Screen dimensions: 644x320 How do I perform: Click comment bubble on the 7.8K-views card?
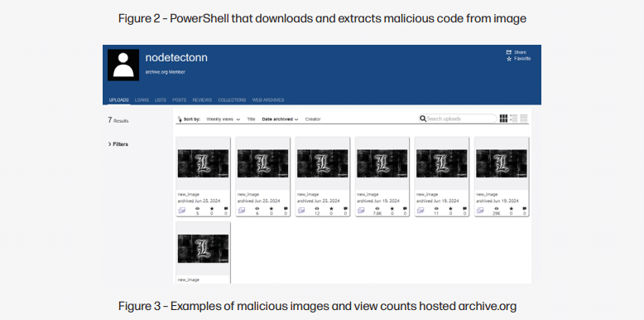point(405,209)
